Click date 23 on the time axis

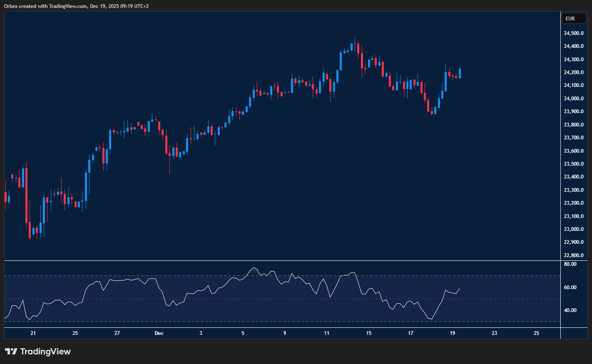494,333
